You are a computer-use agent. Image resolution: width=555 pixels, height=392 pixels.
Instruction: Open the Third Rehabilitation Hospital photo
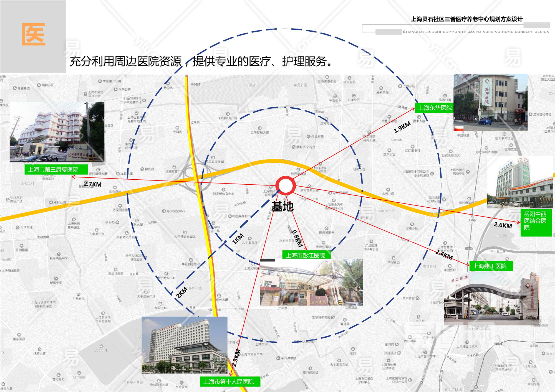[57, 132]
